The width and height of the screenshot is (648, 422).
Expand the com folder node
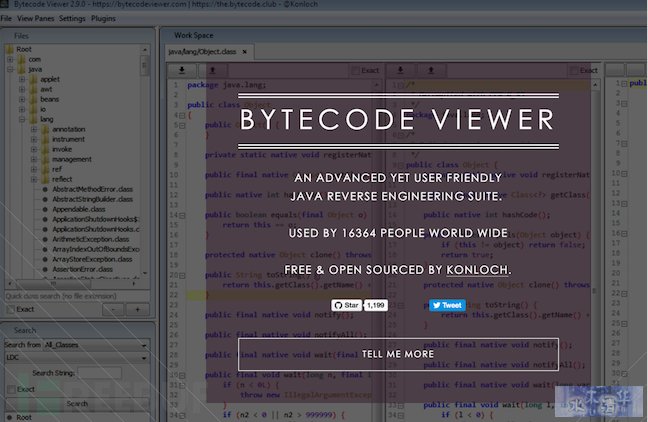(10, 60)
